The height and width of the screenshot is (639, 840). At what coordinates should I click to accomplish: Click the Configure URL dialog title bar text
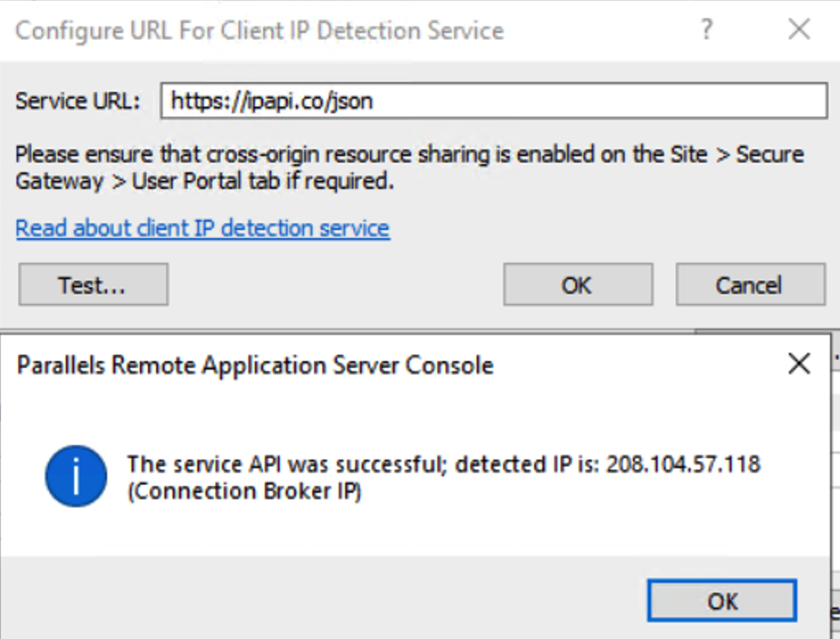pos(259,31)
